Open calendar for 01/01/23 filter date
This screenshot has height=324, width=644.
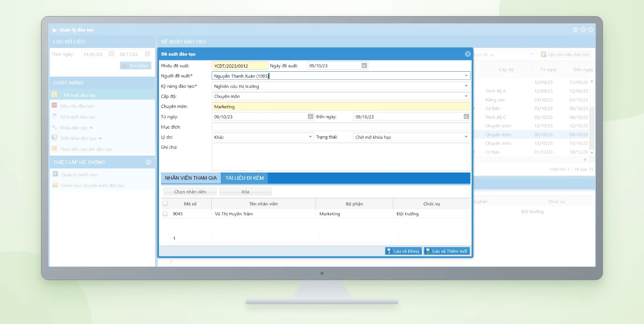(111, 54)
